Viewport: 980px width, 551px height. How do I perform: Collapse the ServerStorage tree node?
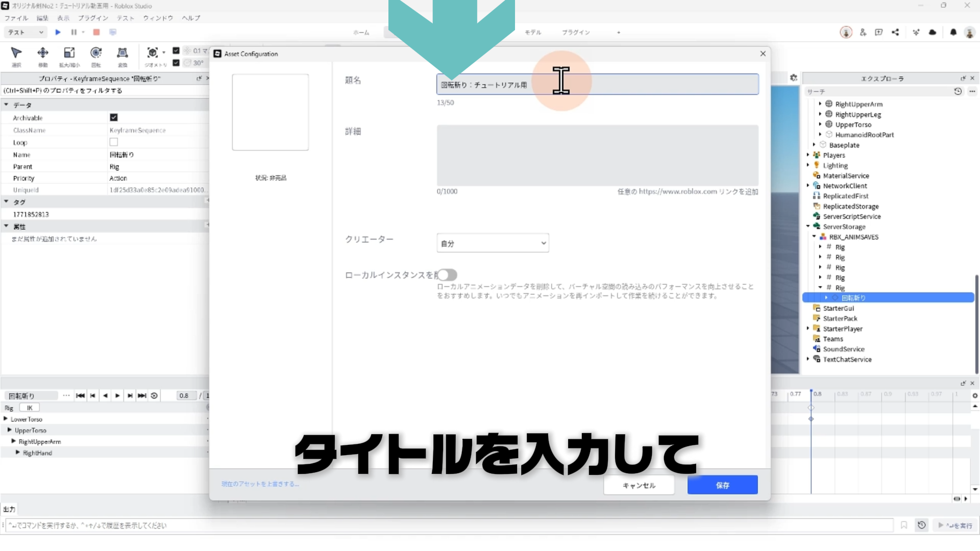pyautogui.click(x=808, y=227)
